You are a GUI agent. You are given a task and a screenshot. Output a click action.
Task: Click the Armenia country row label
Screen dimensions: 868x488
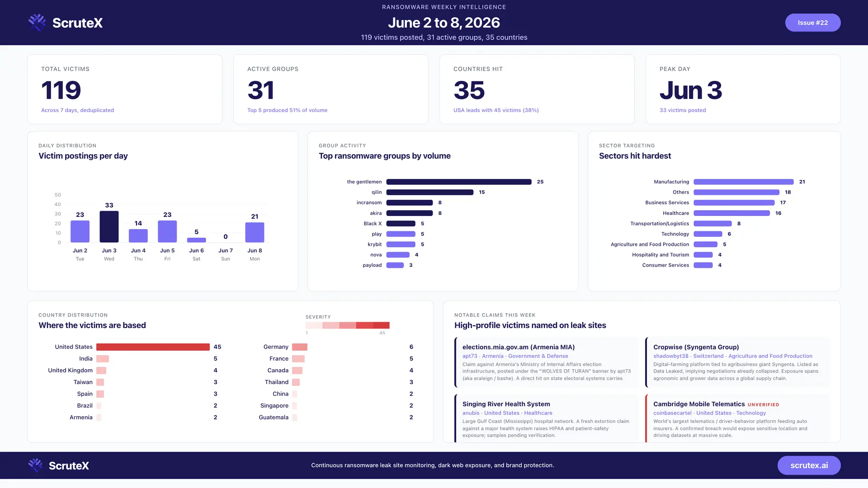[81, 418]
